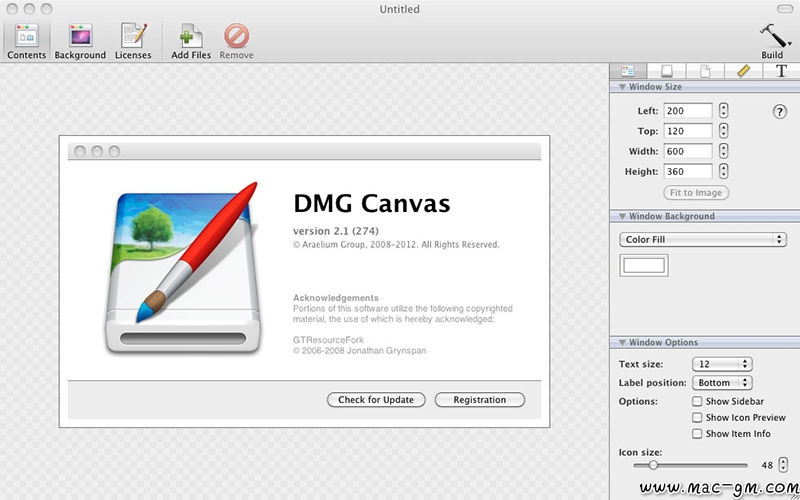Click the DMG Canvas title text

coord(371,204)
